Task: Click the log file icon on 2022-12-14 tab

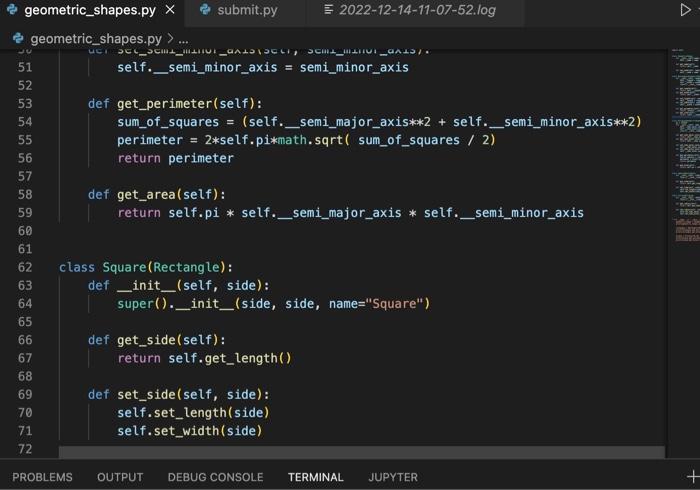Action: pos(329,9)
